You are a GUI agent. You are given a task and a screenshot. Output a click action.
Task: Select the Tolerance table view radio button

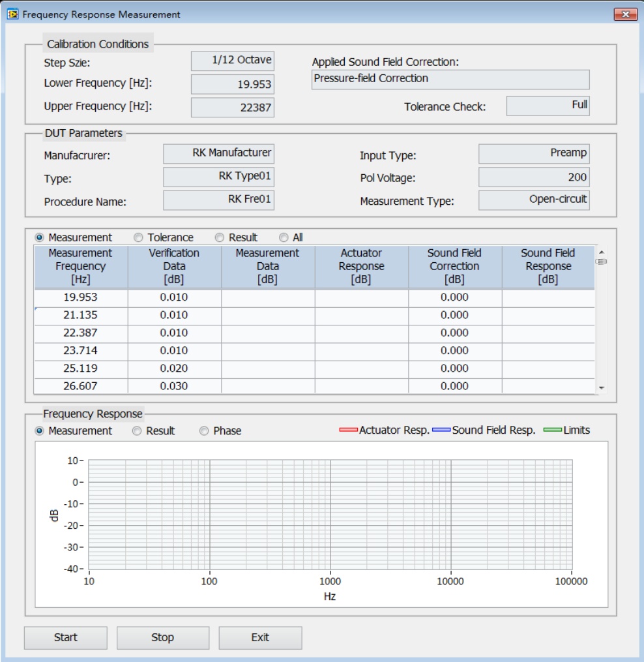click(x=138, y=238)
